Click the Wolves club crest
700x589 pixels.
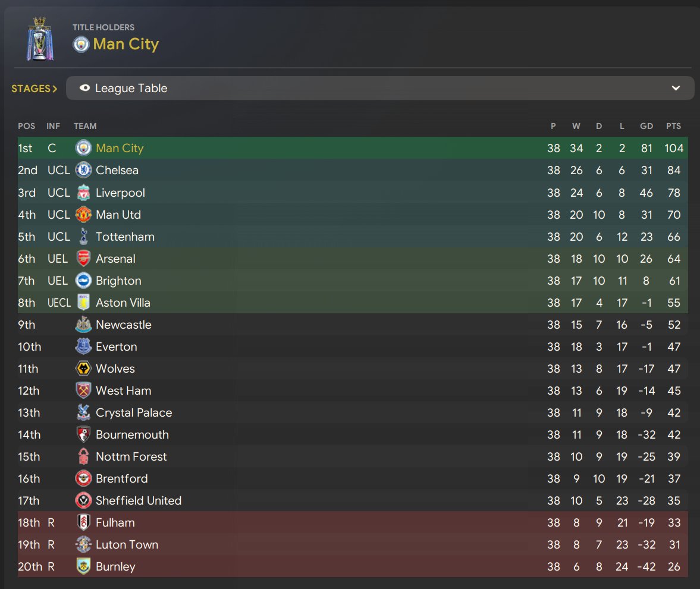click(x=83, y=368)
